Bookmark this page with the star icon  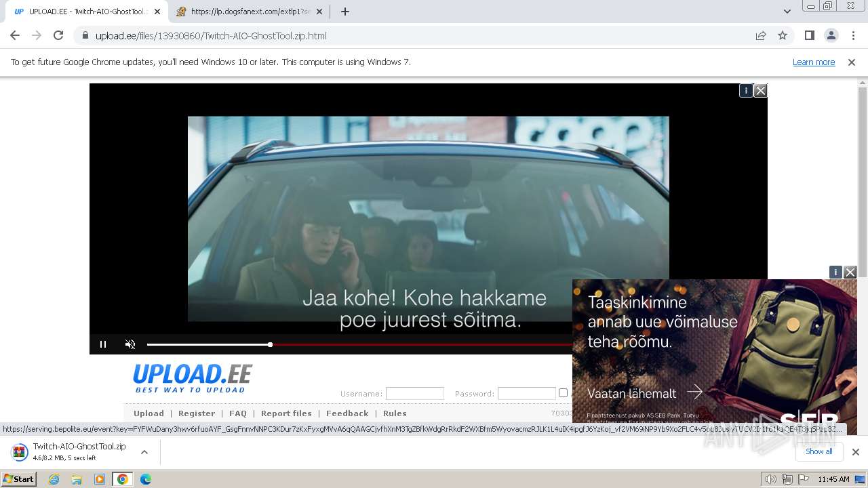(783, 36)
